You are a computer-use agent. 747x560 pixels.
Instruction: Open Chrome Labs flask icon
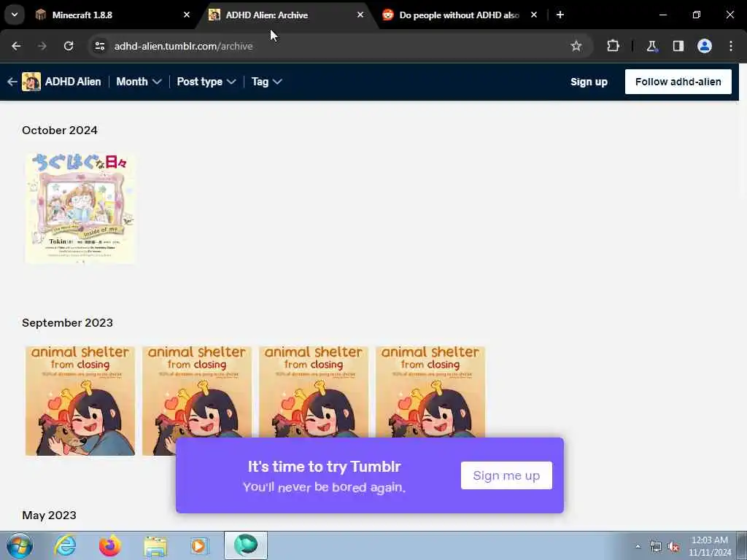pos(651,46)
